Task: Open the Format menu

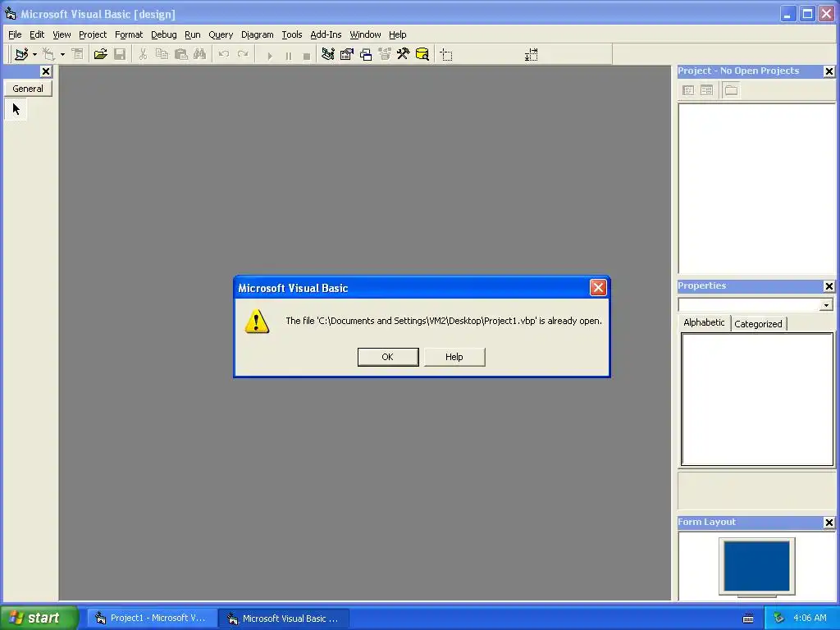Action: 129,34
